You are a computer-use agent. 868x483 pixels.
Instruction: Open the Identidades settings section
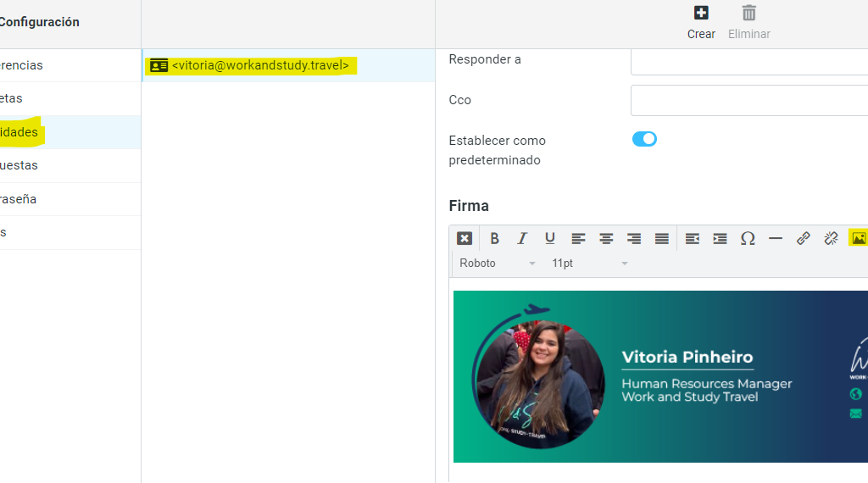[x=70, y=132]
